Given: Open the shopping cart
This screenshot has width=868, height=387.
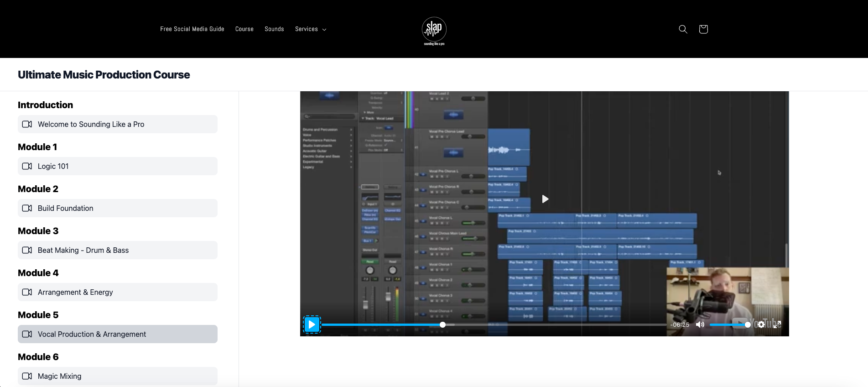Looking at the screenshot, I should [703, 29].
